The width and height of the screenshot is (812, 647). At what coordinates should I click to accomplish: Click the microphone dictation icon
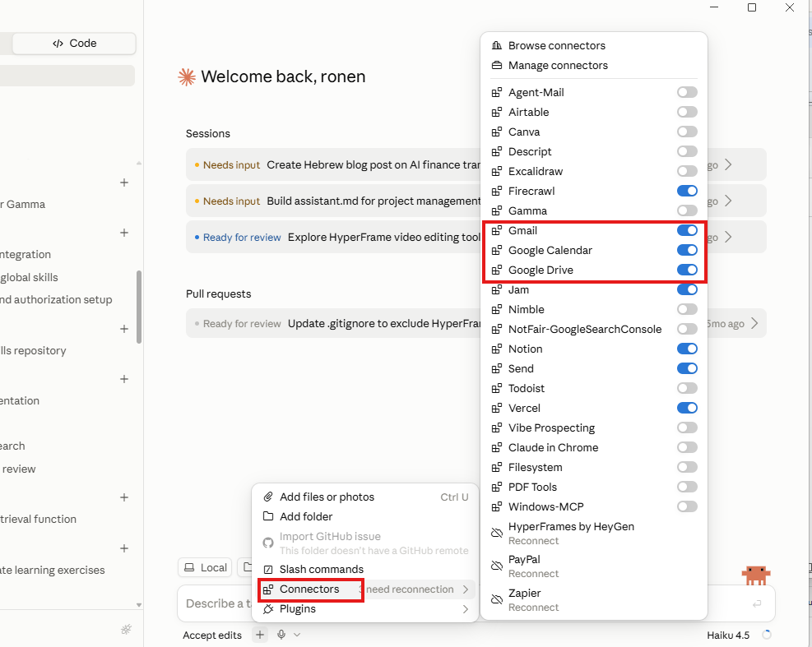(x=281, y=635)
